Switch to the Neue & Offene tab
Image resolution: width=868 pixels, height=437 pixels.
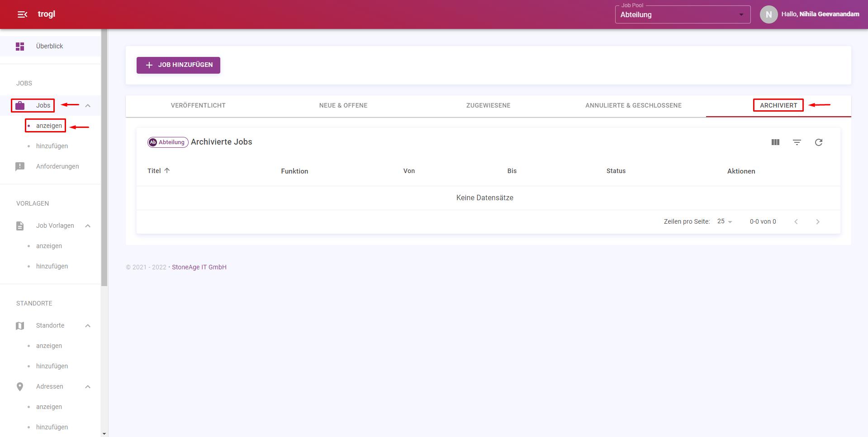coord(343,105)
